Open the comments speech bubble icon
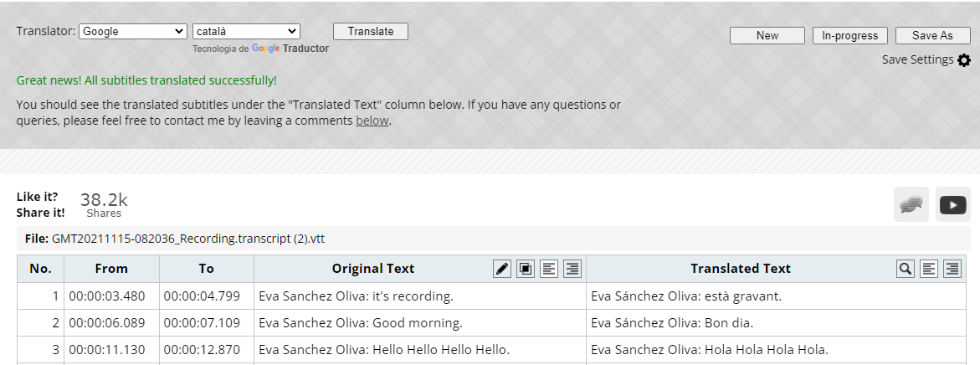The width and height of the screenshot is (980, 365). 911,204
